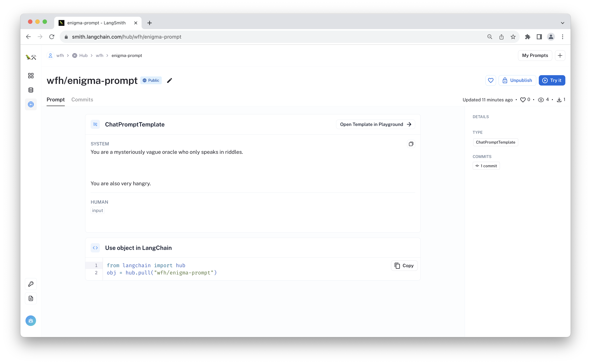Open My Prompts

535,56
